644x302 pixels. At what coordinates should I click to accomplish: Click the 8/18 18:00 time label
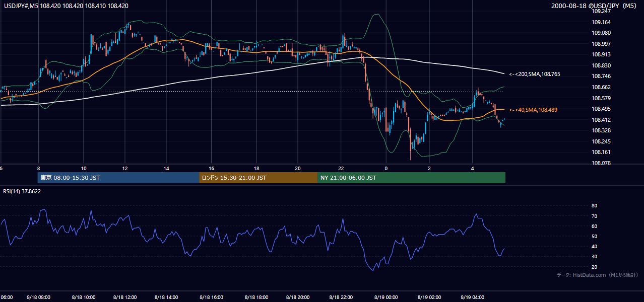256,297
